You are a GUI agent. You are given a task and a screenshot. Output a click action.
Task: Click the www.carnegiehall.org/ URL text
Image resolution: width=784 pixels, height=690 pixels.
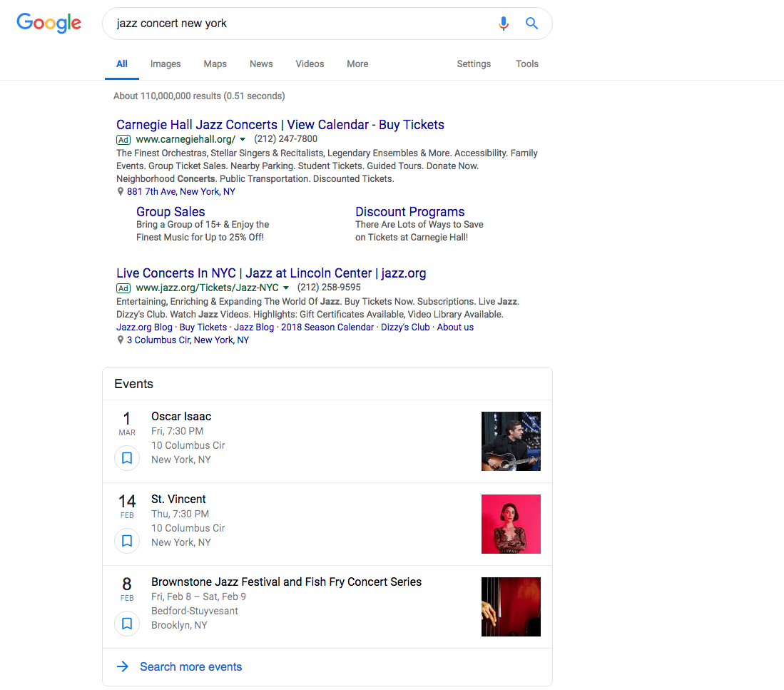click(185, 140)
